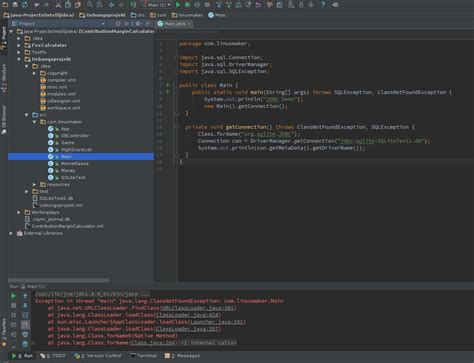Click the linuxmaker breadcrumb item
The height and width of the screenshot is (363, 474).
tap(187, 15)
